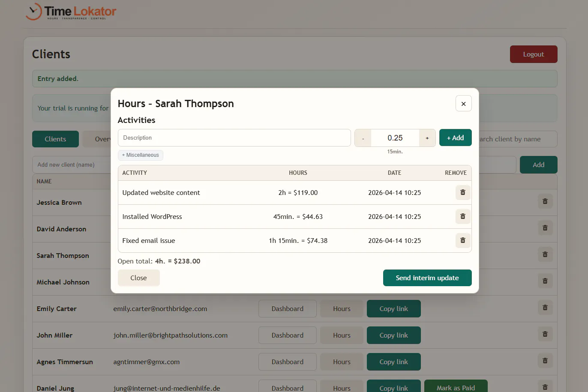Switch to the Clients tab
This screenshot has height=392, width=588.
coord(55,139)
